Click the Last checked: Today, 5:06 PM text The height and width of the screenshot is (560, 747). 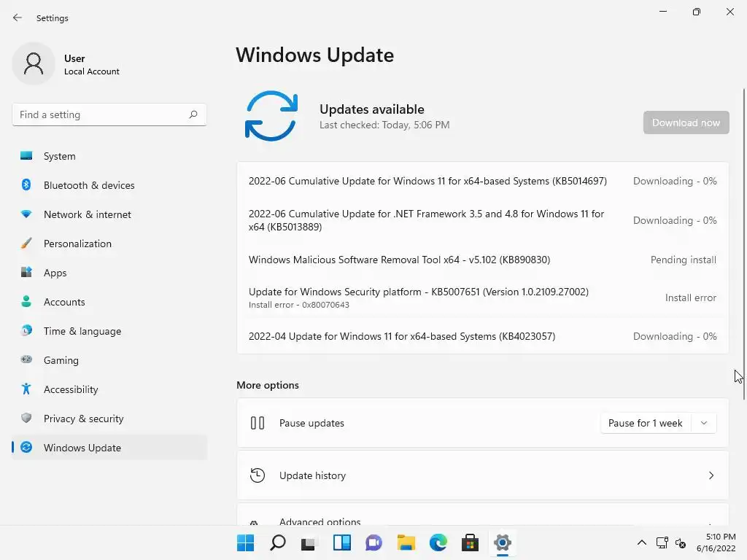tap(384, 125)
